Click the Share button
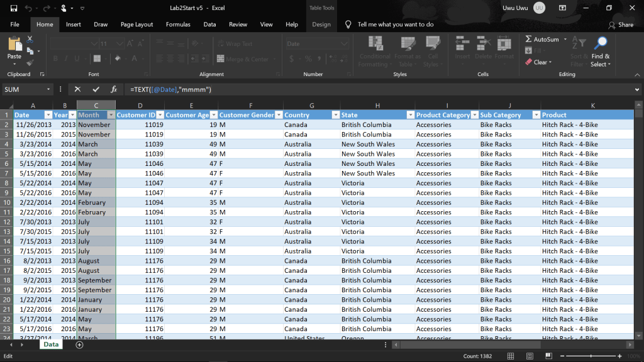 621,25
